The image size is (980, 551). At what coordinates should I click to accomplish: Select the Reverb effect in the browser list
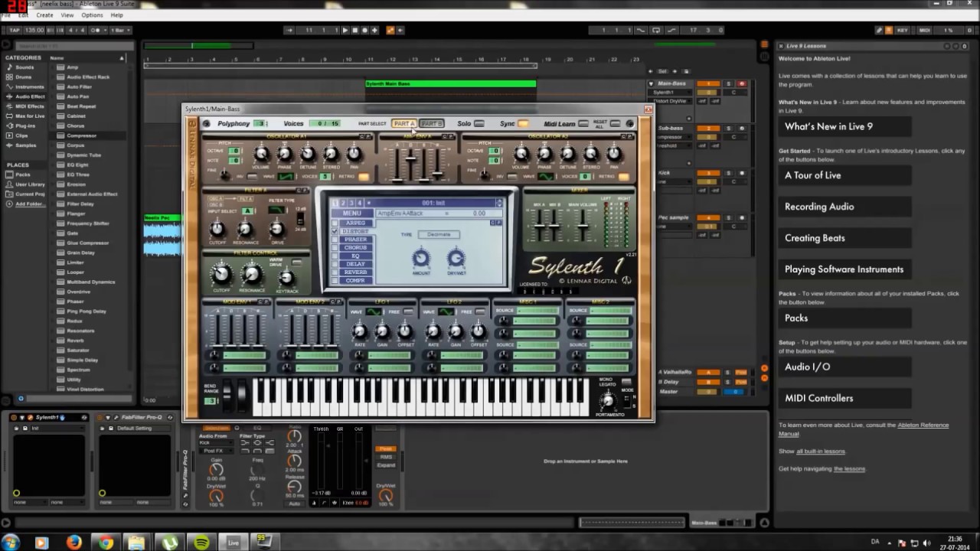point(75,341)
